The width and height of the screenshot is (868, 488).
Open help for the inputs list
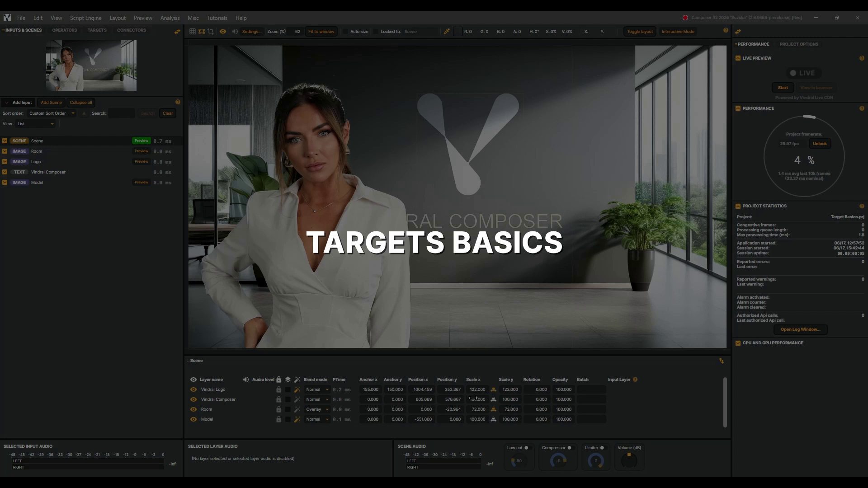click(178, 102)
